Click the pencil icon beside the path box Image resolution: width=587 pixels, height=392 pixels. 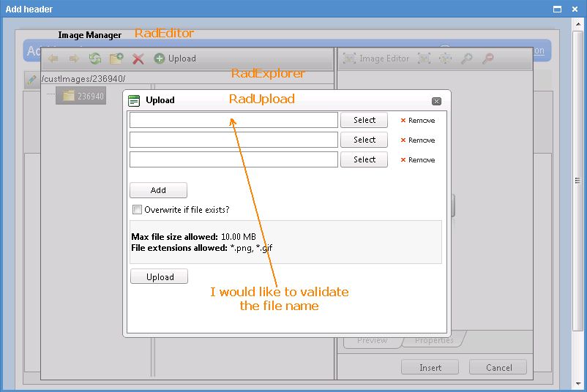[31, 79]
